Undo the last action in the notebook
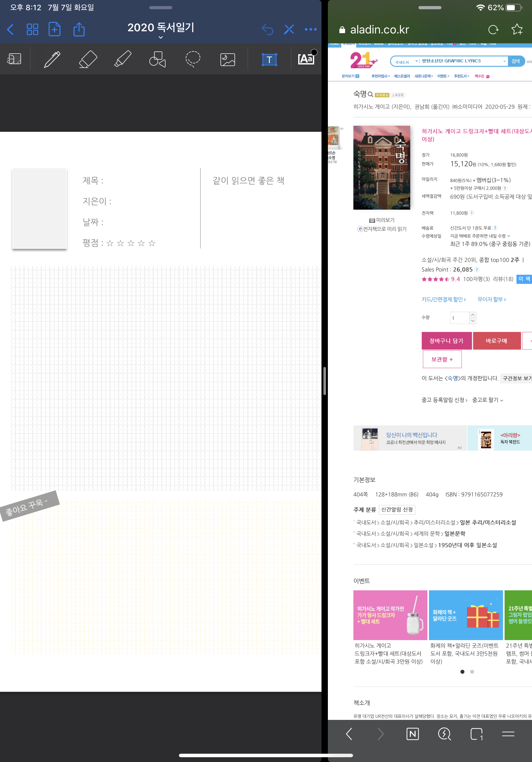 coord(267,30)
